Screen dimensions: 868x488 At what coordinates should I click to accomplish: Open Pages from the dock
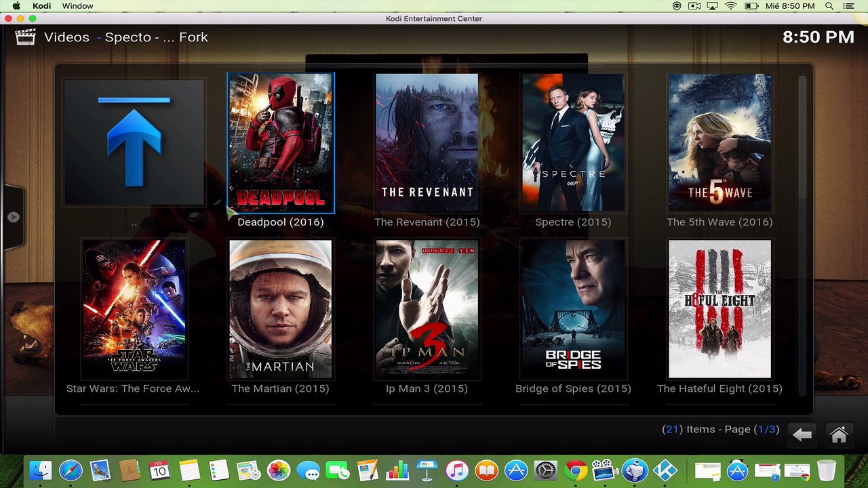[x=368, y=470]
